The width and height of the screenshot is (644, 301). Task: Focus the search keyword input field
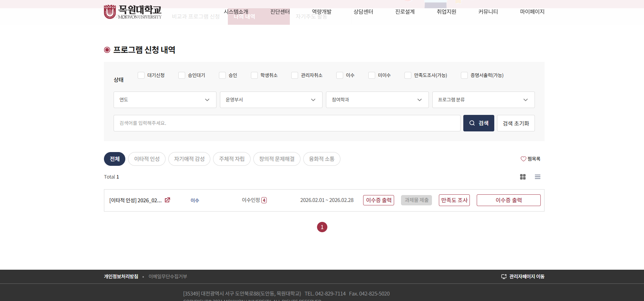(287, 123)
